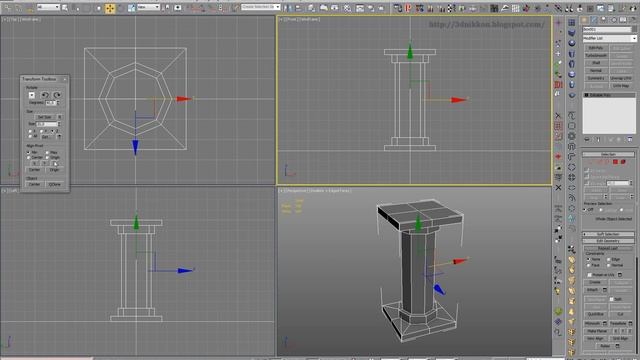Toggle Preserve UVs checkbox
The height and width of the screenshot is (360, 640).
(x=590, y=275)
